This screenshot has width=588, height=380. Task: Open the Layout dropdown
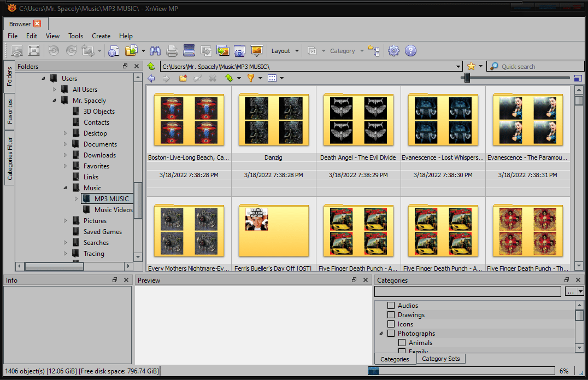point(285,51)
